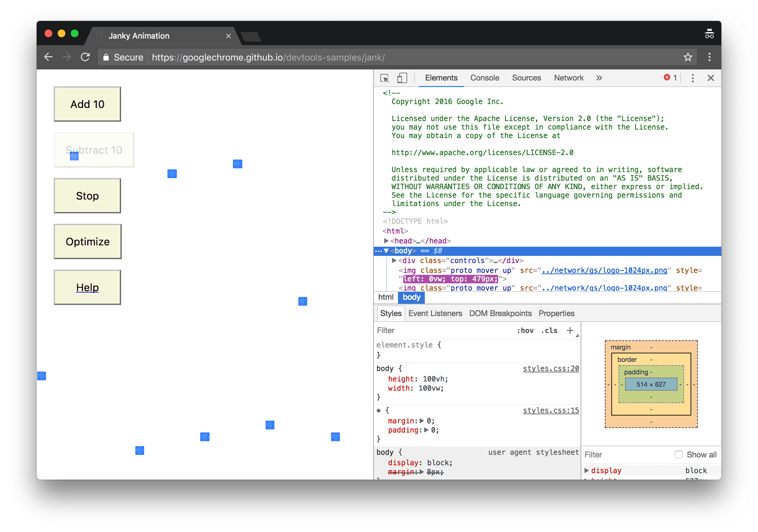The width and height of the screenshot is (758, 532).
Task: Click the DevTools settings icon
Action: coord(691,78)
